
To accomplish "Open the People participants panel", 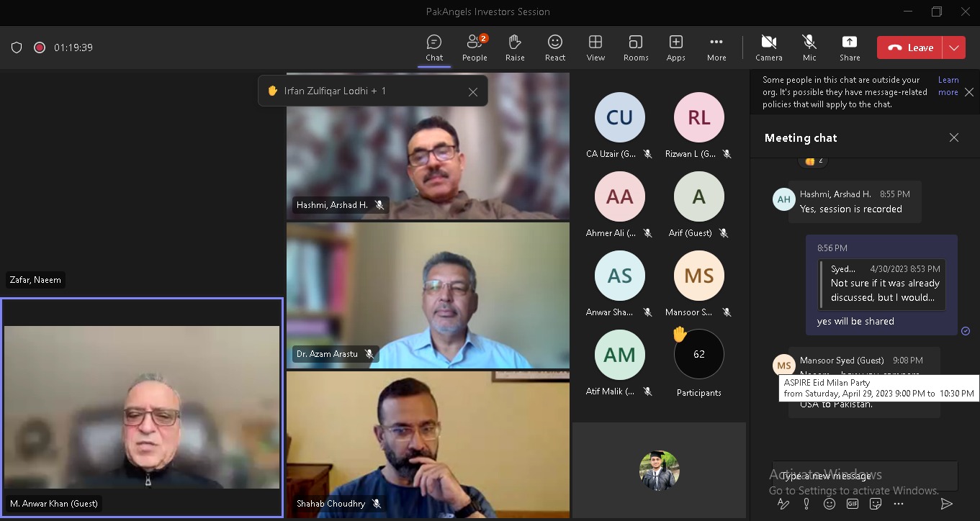I will click(474, 47).
